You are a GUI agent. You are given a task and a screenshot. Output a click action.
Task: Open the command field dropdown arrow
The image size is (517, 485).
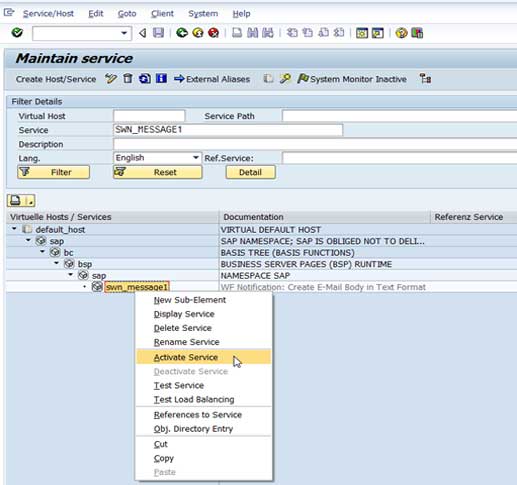pyautogui.click(x=124, y=33)
